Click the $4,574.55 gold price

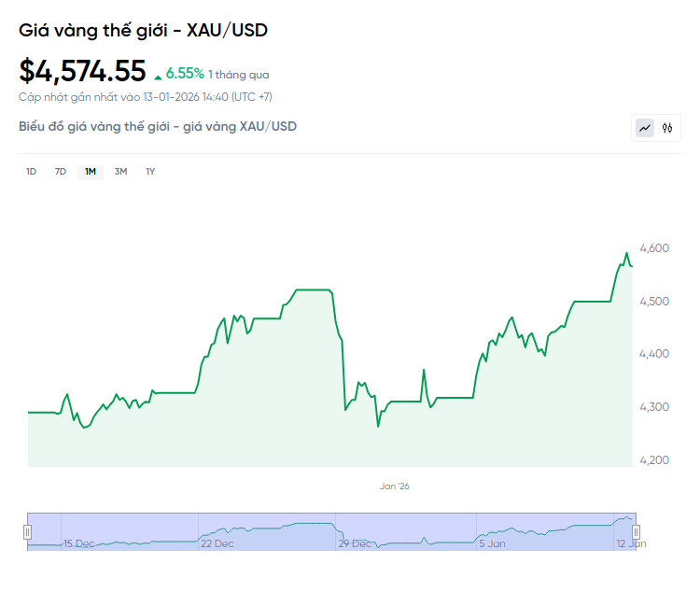82,71
